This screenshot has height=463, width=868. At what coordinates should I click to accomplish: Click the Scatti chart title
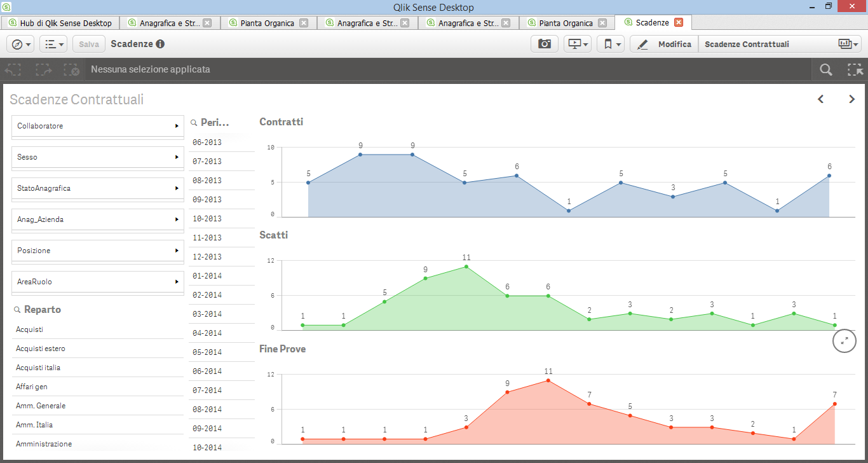pos(274,235)
